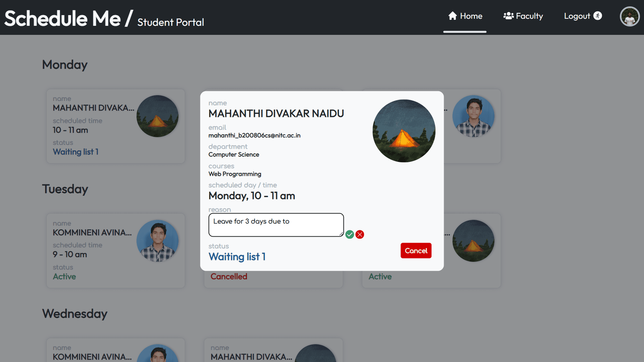Image resolution: width=644 pixels, height=362 pixels.
Task: Click the Logout link
Action: tap(577, 16)
